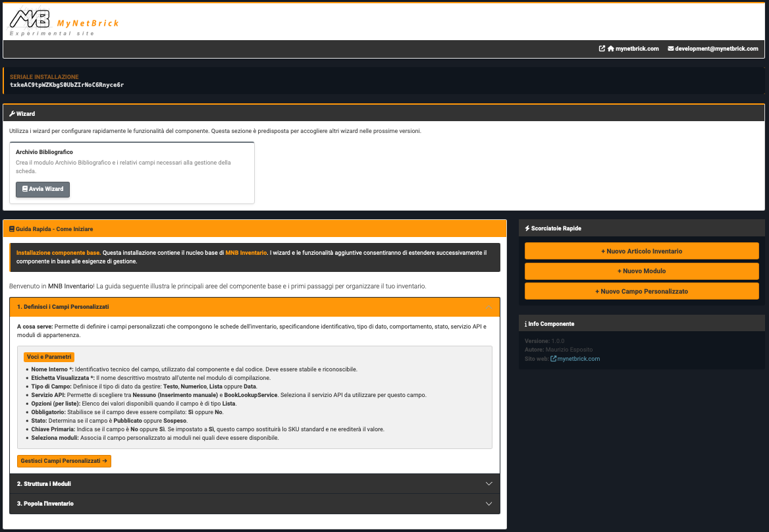Open Gestisci Campi Personalizzati link button
The width and height of the screenshot is (769, 532).
coord(65,461)
